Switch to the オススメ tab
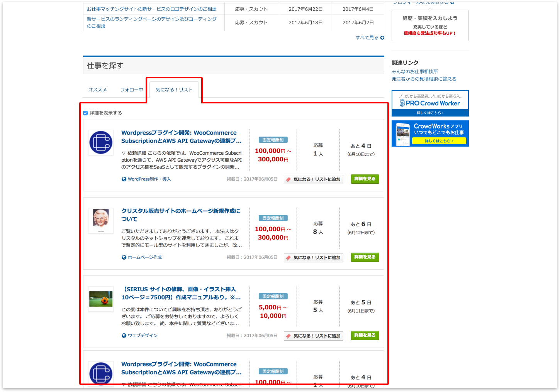560x392 pixels. click(97, 90)
